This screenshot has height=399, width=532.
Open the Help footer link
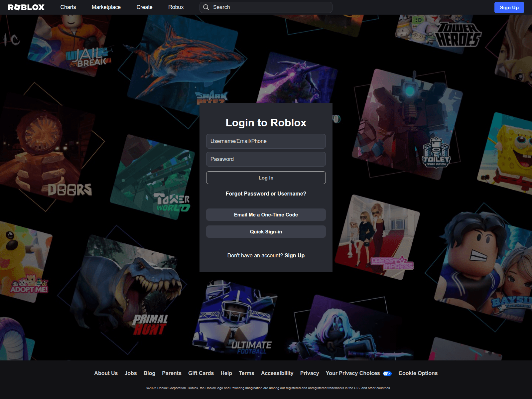click(226, 373)
